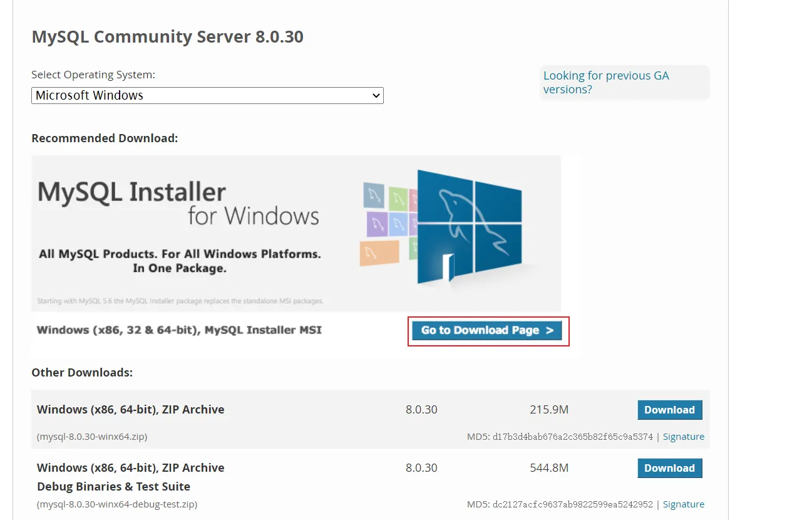Image resolution: width=812 pixels, height=520 pixels.
Task: Select MD5 hash d17b3d4bab676a2c365b82f65c9a5374
Action: pyautogui.click(x=572, y=437)
